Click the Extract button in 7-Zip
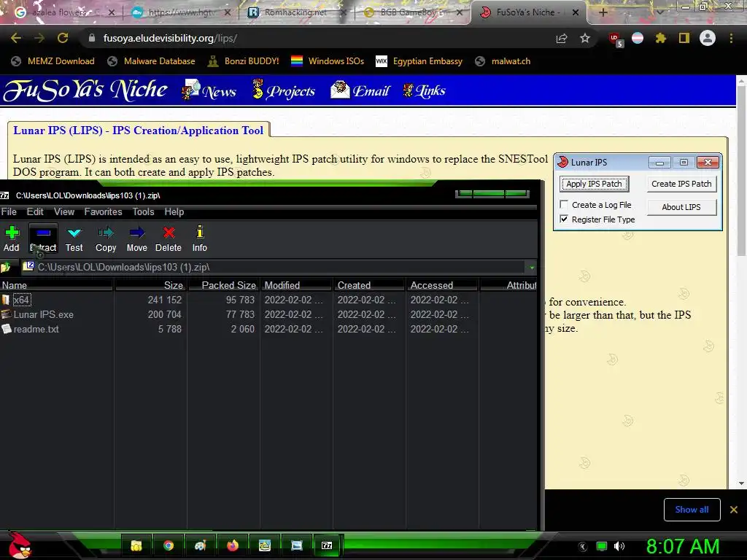 pyautogui.click(x=43, y=238)
